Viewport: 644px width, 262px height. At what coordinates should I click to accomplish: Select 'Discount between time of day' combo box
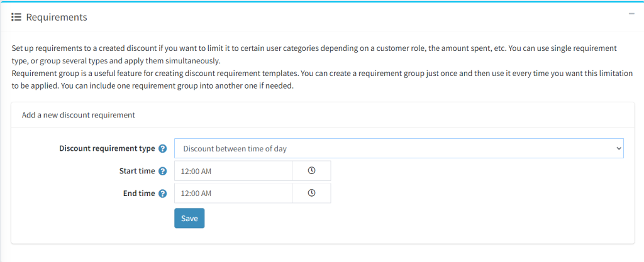[399, 148]
